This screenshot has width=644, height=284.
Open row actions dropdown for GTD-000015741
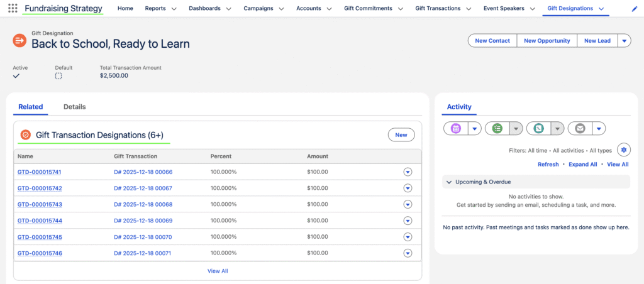tap(408, 172)
